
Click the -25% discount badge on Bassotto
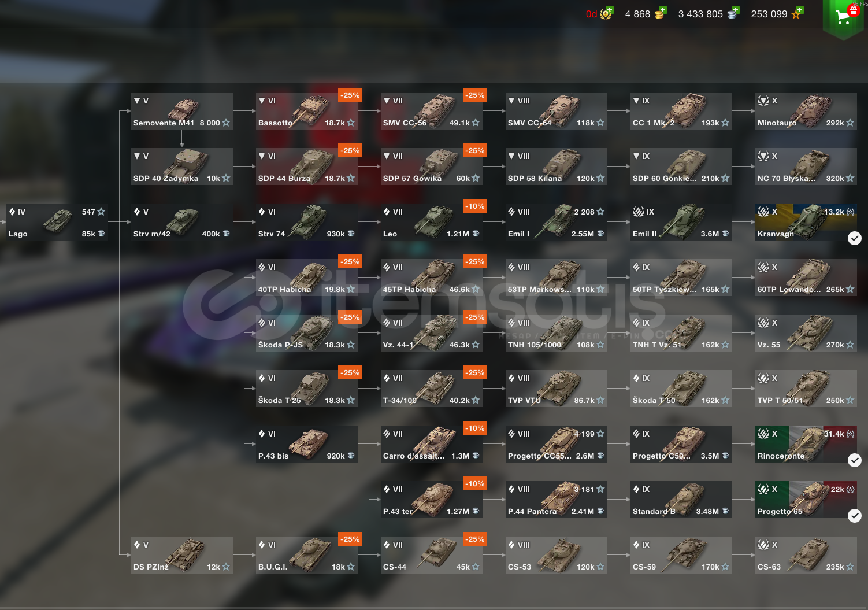pos(350,95)
